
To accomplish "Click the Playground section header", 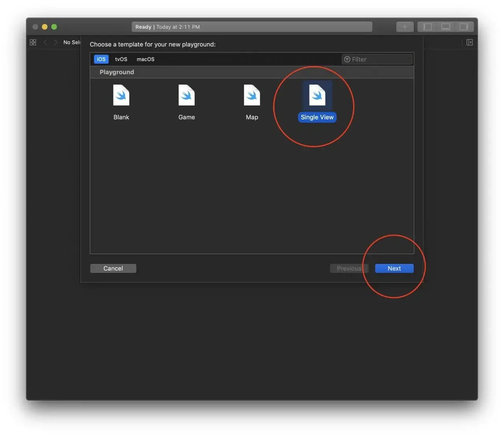I will (252, 72).
